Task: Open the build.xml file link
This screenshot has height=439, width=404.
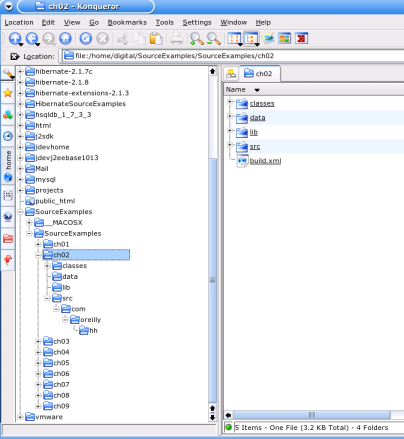Action: 265,161
